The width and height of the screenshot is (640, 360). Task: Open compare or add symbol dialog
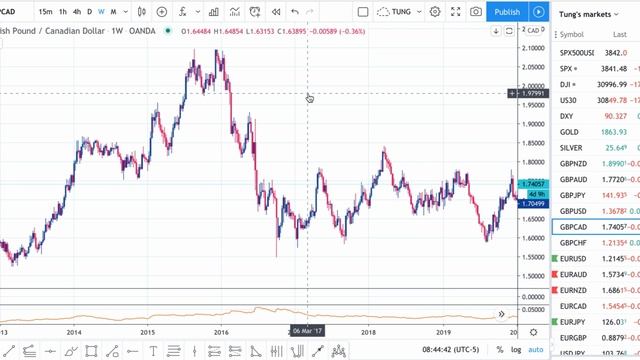(162, 12)
